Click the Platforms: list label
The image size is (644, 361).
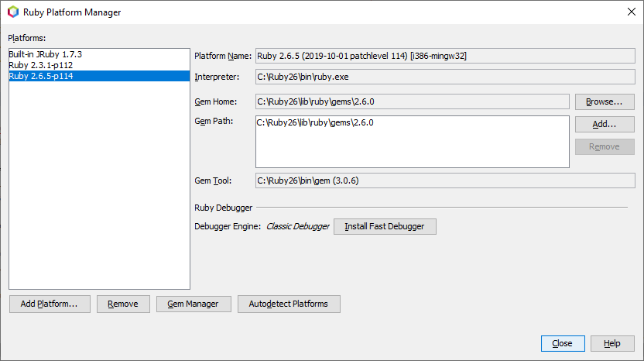coord(26,38)
